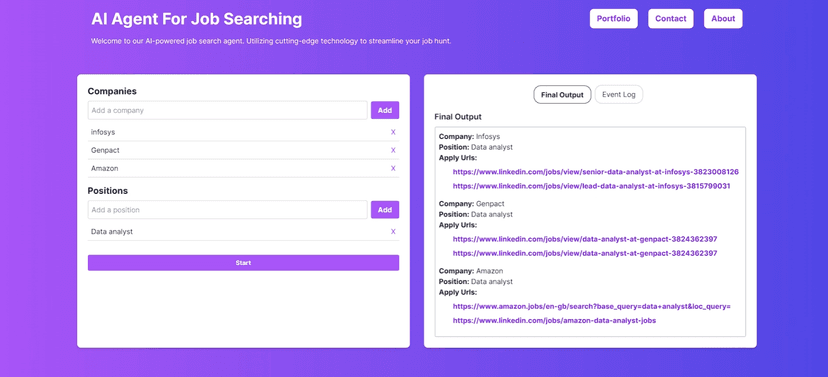Switch to the Final Output tab
Screen dimensions: 828x377
[562, 95]
